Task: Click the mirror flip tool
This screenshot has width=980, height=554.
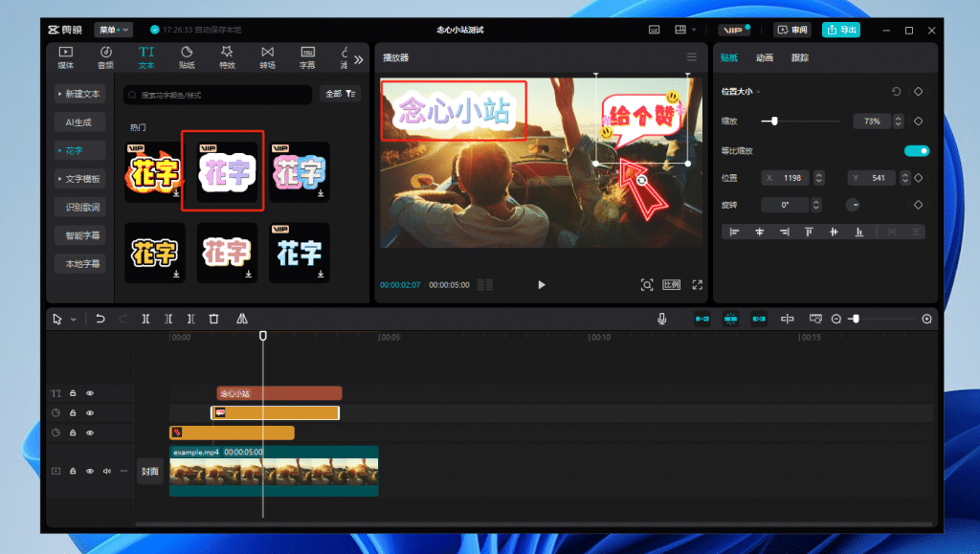Action: pos(242,319)
